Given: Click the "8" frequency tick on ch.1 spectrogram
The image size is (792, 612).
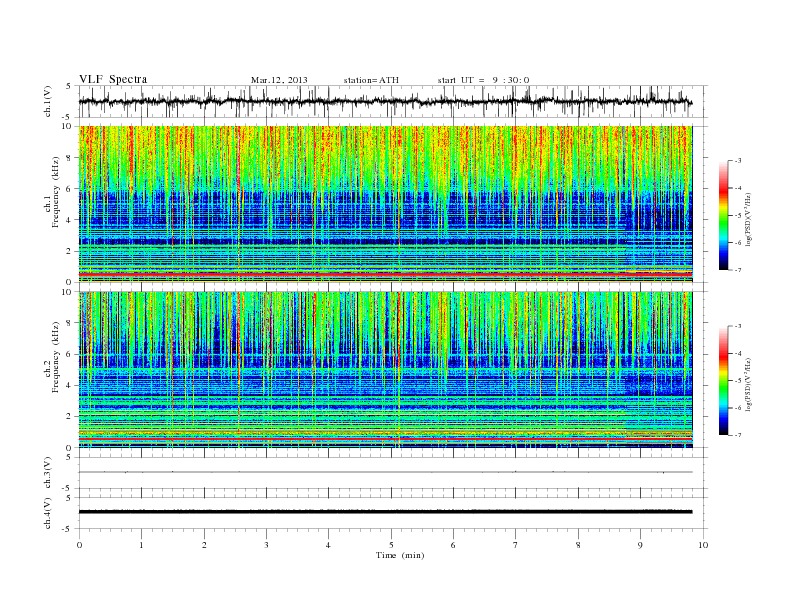Looking at the screenshot, I should click(x=69, y=158).
